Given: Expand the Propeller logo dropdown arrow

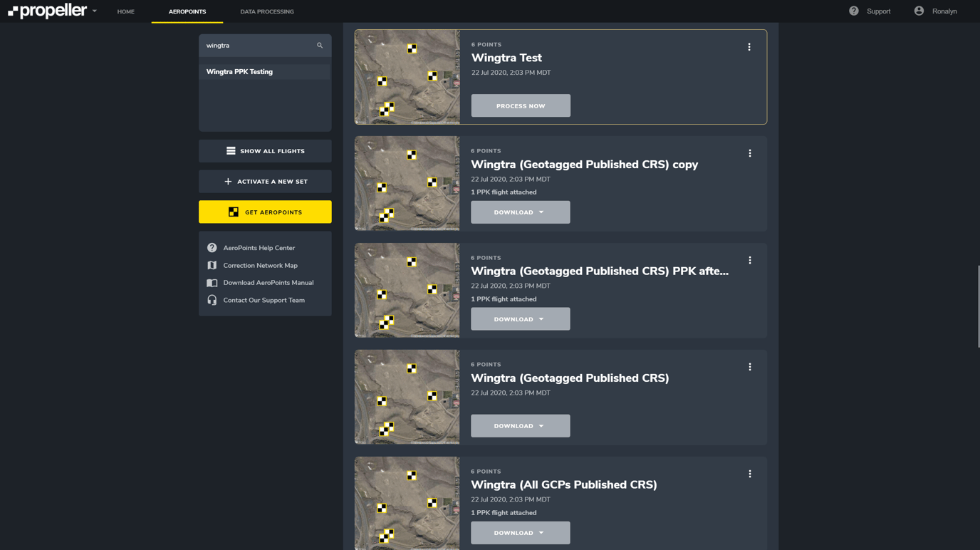Looking at the screenshot, I should 95,11.
